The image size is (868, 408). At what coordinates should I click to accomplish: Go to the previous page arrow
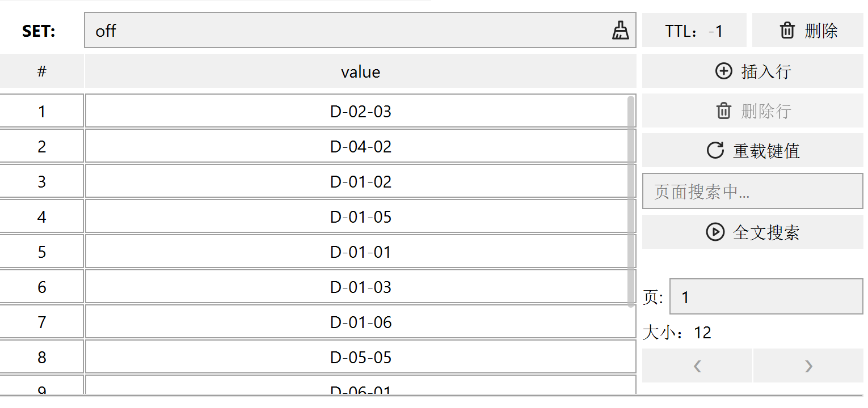pyautogui.click(x=697, y=366)
